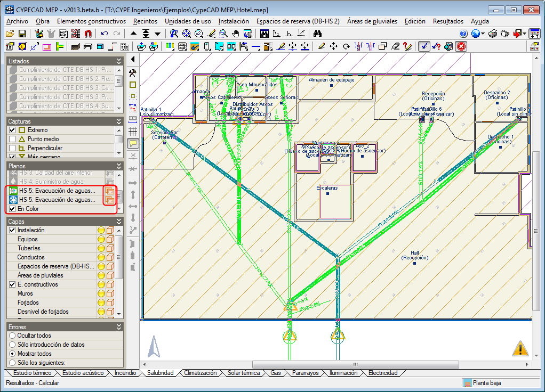Open the Recintos menu
This screenshot has height=392, width=545.
coord(145,21)
